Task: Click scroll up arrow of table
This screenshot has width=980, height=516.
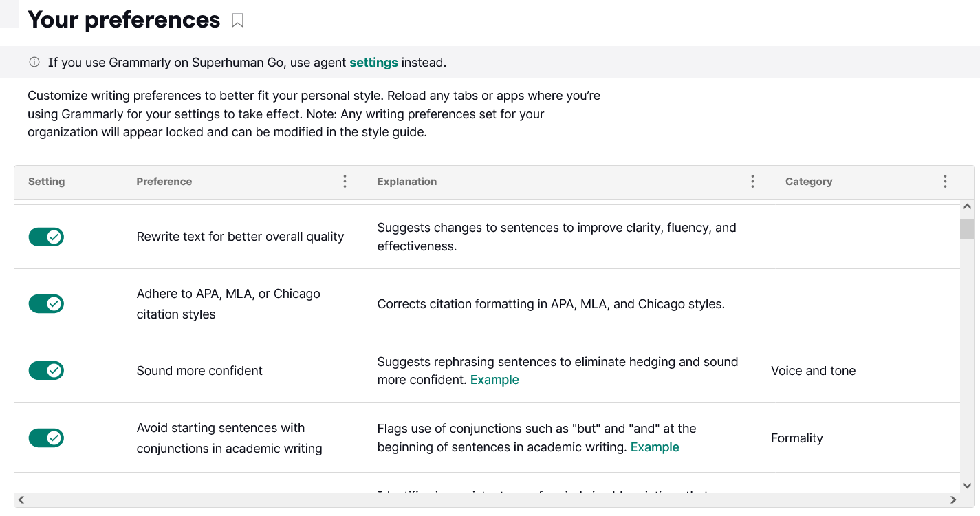Action: (x=967, y=206)
